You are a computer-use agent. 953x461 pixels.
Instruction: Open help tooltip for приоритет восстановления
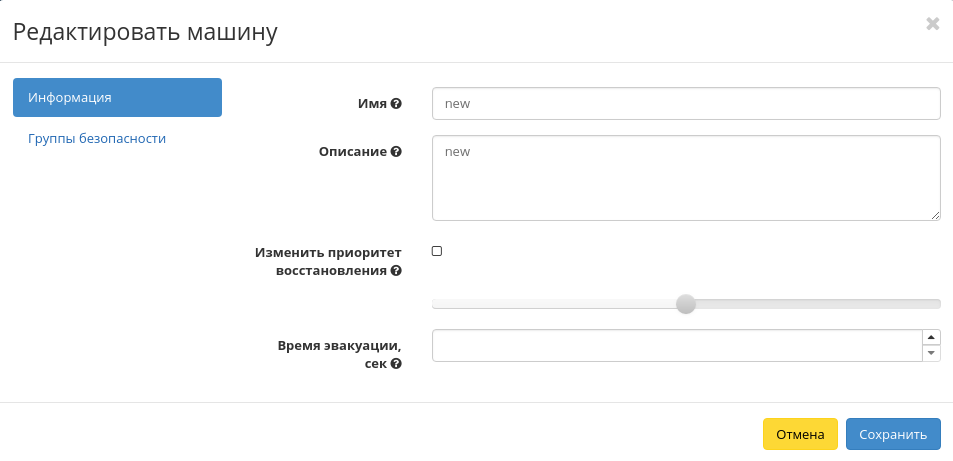pos(396,271)
